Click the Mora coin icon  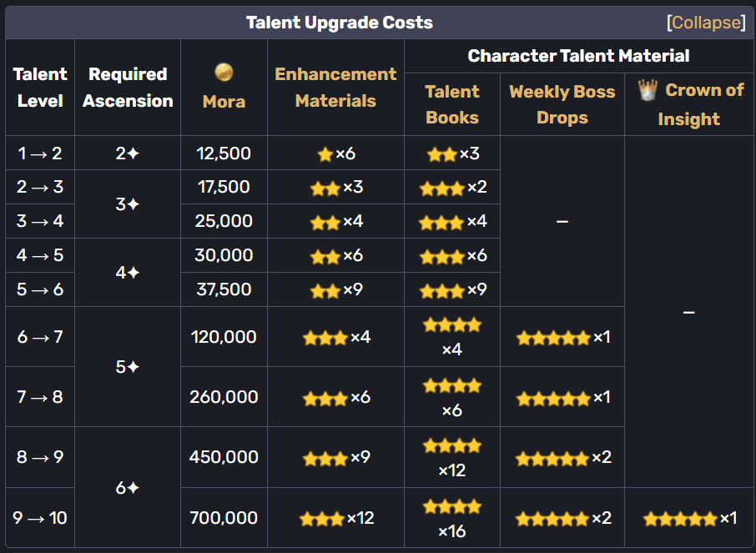[224, 73]
